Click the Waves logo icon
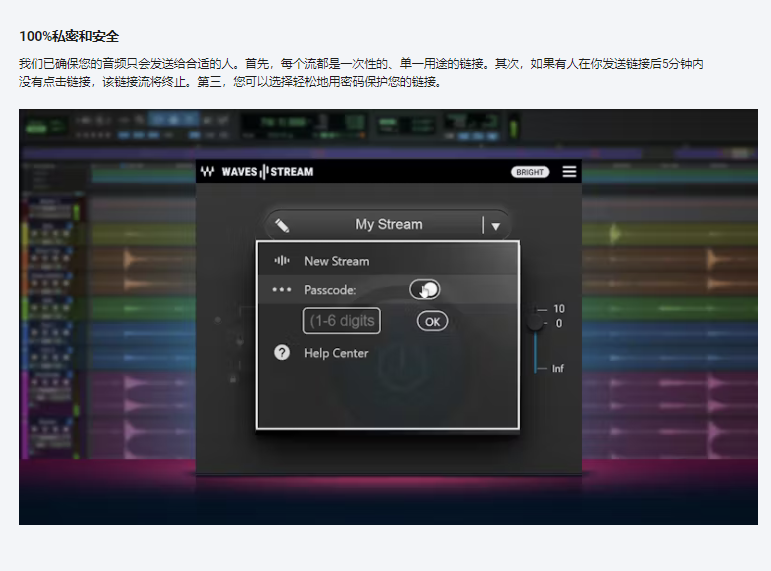Screen dimensions: 771x571 (208, 172)
